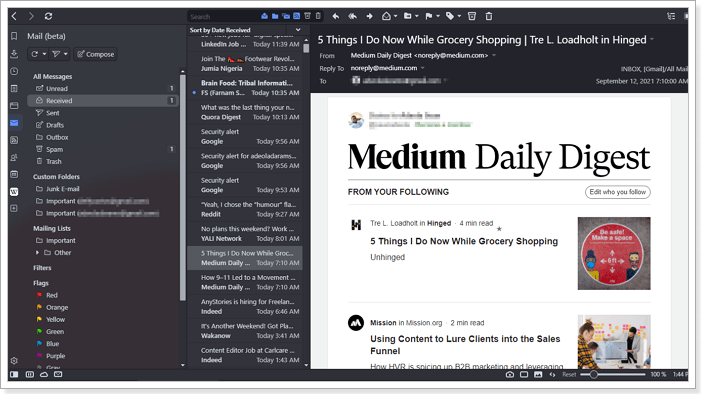Click the Forward arrow icon
The height and width of the screenshot is (394, 701).
pyautogui.click(x=369, y=16)
